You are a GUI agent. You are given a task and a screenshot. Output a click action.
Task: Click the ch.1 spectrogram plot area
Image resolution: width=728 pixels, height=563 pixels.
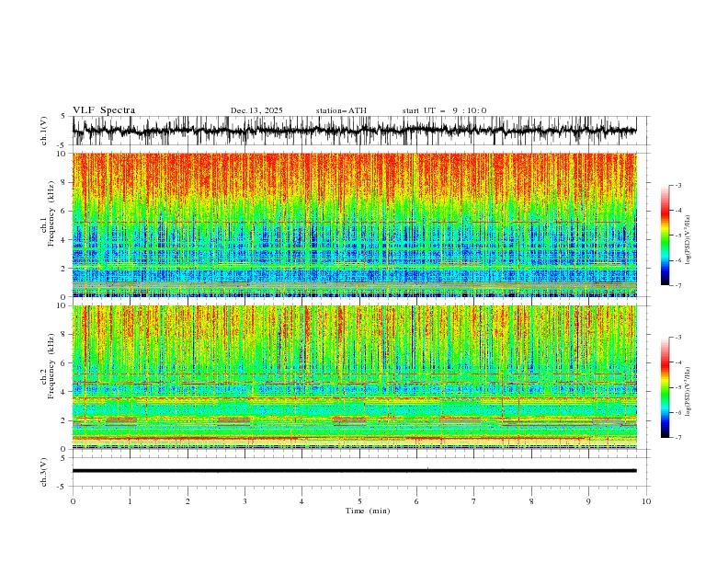point(354,224)
